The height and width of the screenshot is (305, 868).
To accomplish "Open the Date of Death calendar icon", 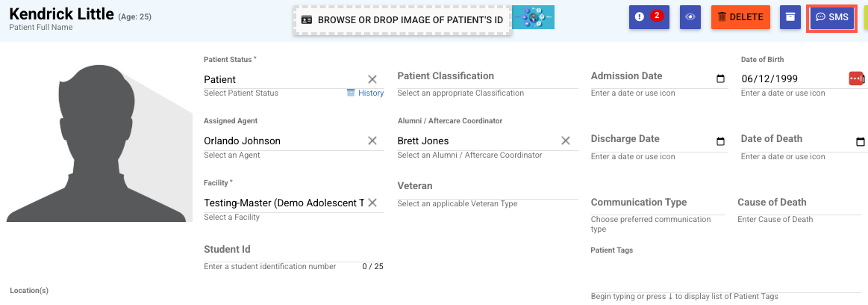I will click(860, 141).
